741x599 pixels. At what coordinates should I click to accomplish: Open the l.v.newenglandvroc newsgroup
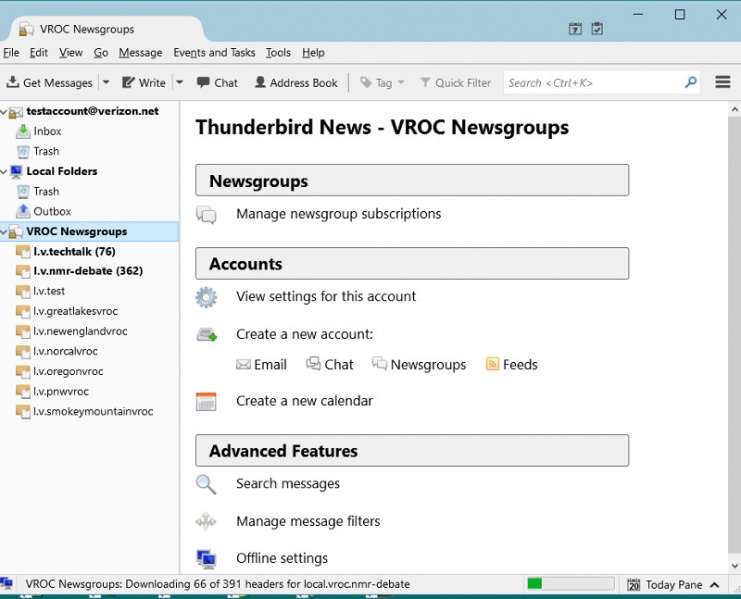coord(80,331)
